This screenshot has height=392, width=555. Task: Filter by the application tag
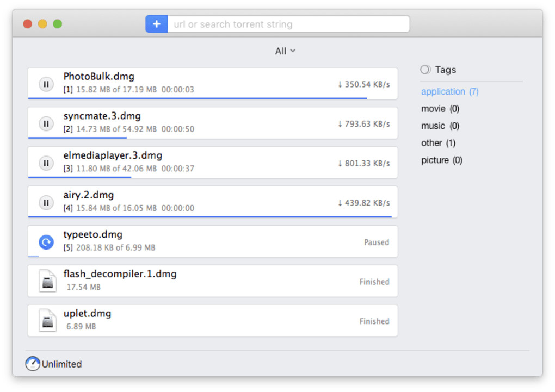450,92
